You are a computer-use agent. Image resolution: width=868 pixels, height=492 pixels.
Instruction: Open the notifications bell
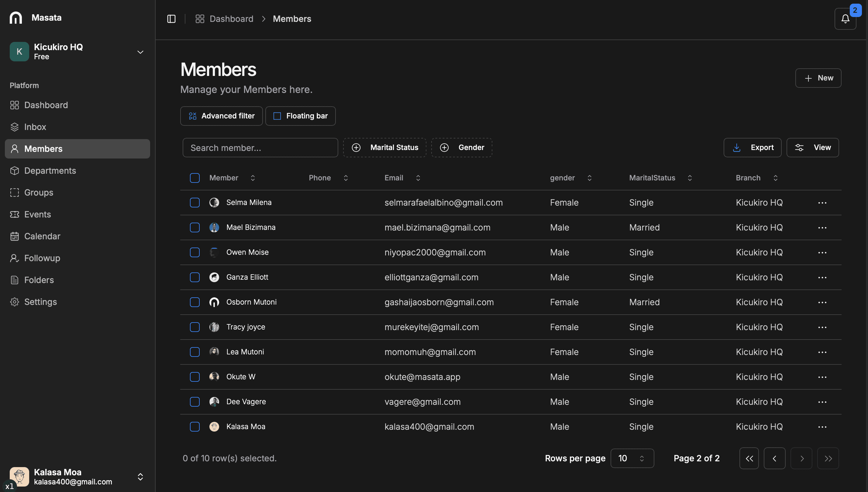pos(845,19)
